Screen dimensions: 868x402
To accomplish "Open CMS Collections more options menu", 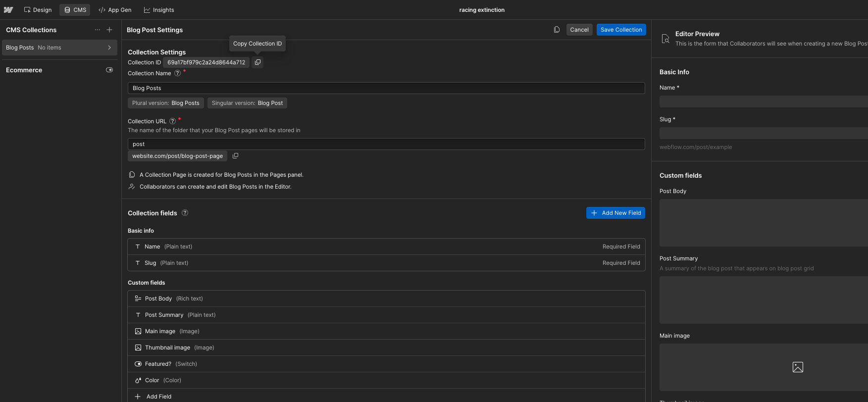I will point(98,30).
